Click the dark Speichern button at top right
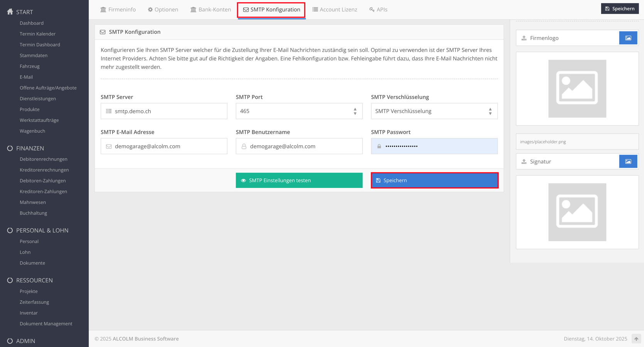 pos(619,8)
